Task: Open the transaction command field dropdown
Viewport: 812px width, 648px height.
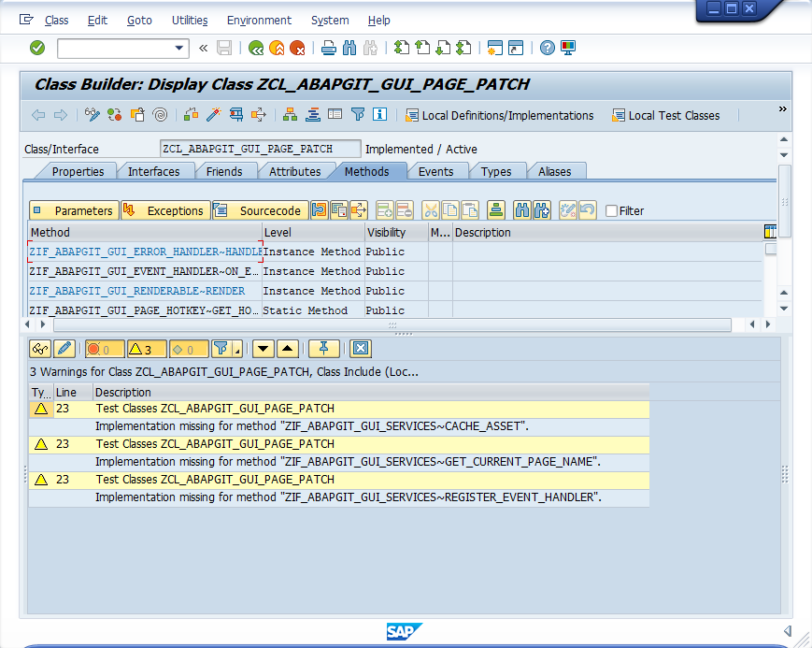Action: point(179,49)
